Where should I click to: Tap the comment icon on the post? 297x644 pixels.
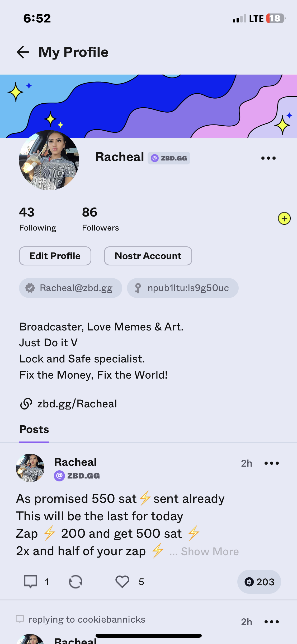31,582
